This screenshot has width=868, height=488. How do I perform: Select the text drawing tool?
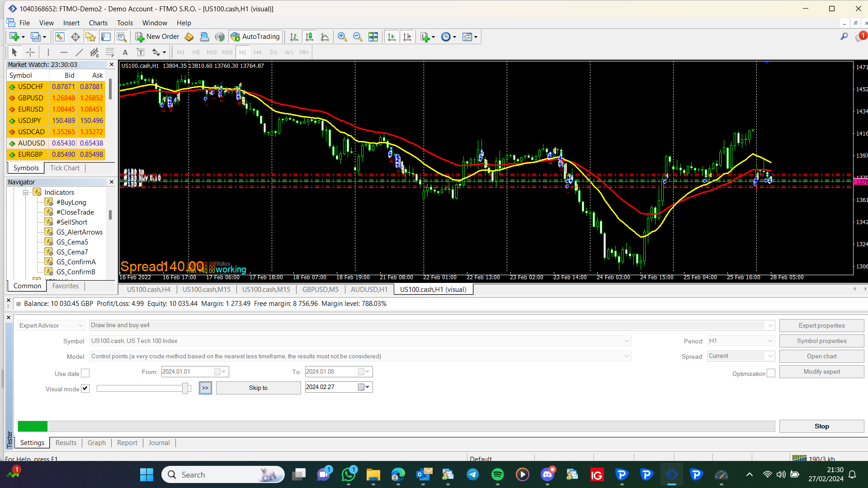pyautogui.click(x=125, y=52)
